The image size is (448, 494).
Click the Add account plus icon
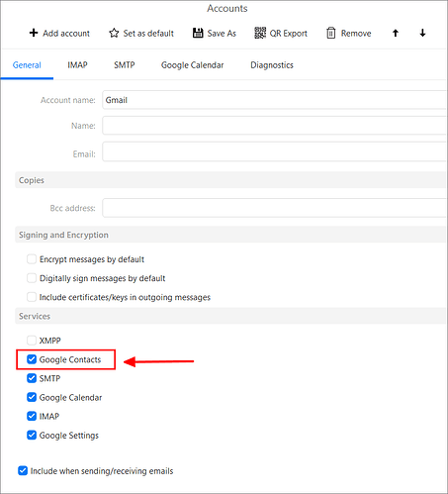[34, 33]
